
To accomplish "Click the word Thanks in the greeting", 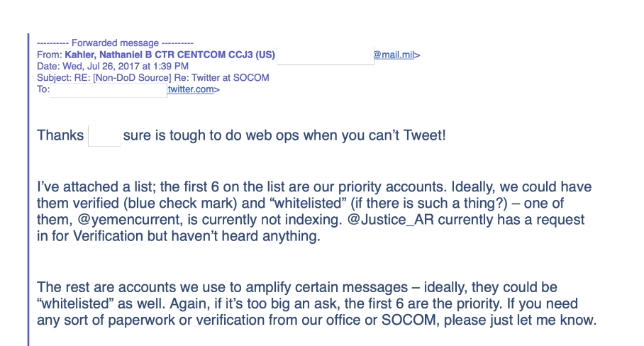I will click(x=60, y=135).
